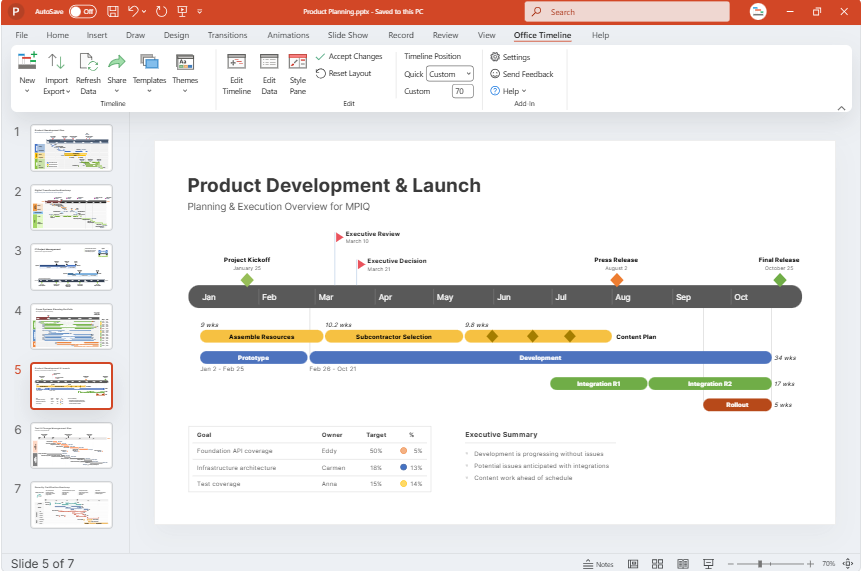Collapse the ribbon with the chevron
The width and height of the screenshot is (862, 571).
[x=841, y=106]
